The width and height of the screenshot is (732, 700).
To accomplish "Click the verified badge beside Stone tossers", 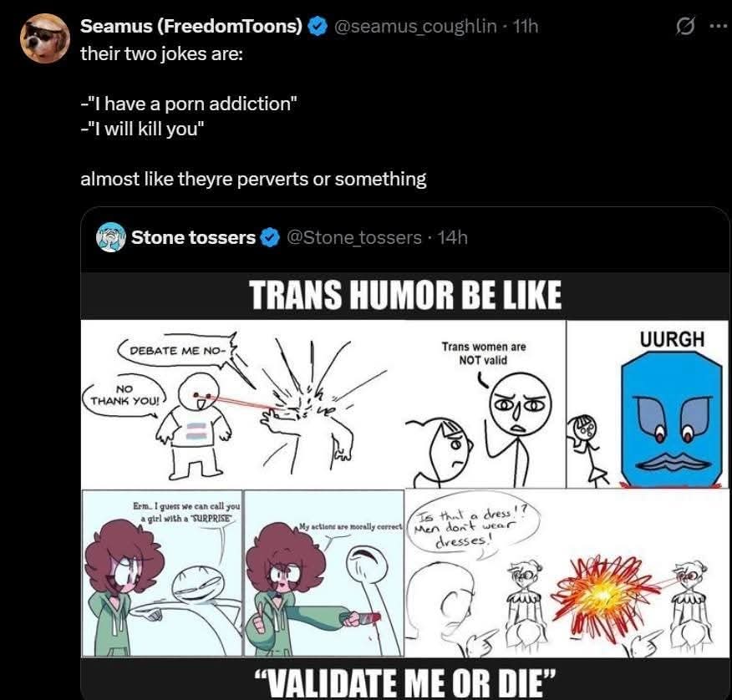I will (270, 237).
